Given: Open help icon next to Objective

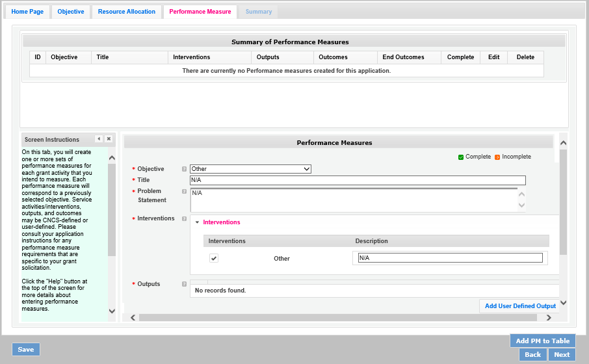Looking at the screenshot, I should point(184,169).
